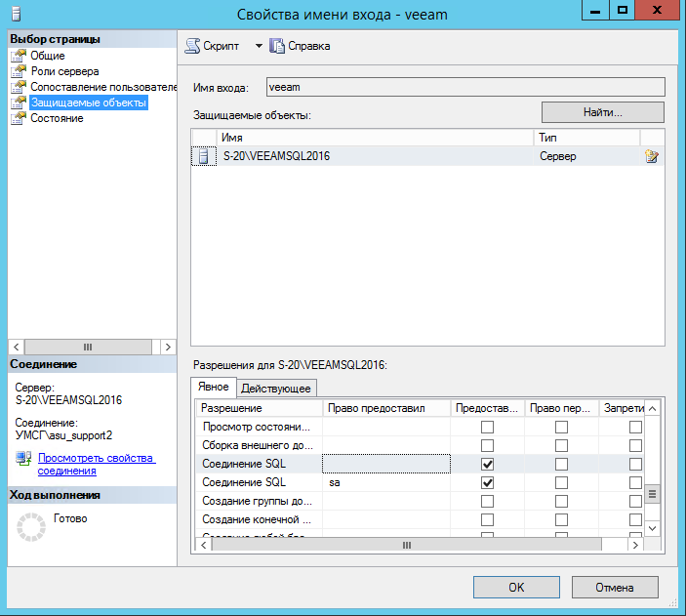
Task: Select the Общие page icon
Action: coord(19,56)
